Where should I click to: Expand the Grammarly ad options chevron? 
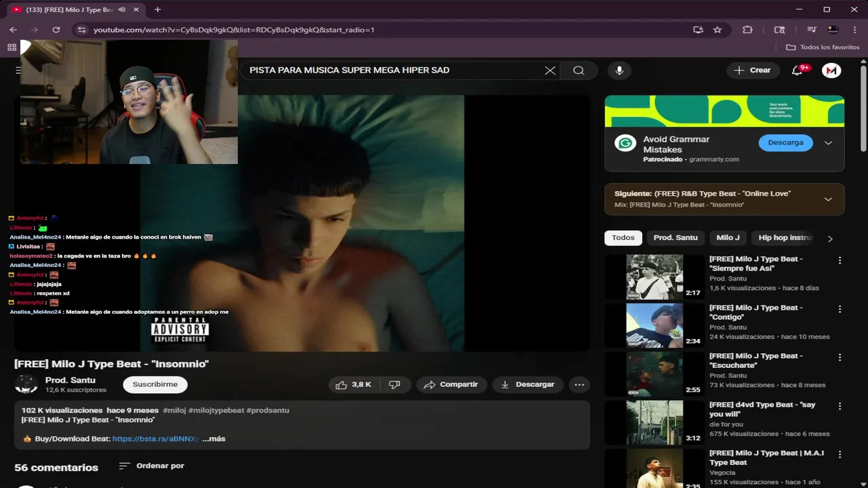tap(828, 143)
